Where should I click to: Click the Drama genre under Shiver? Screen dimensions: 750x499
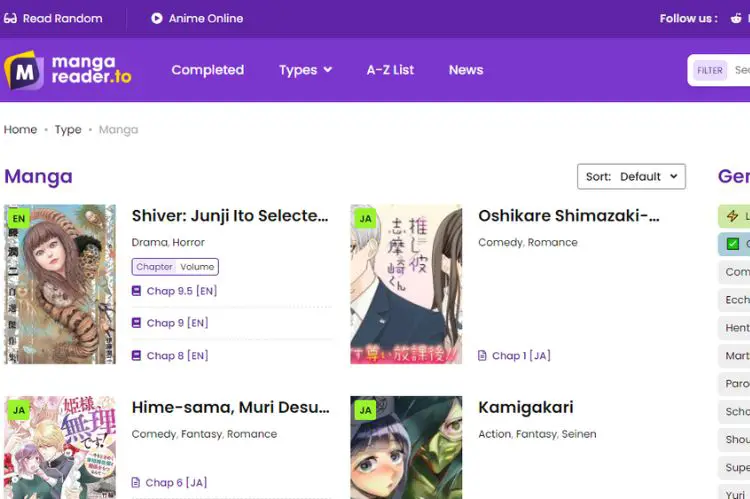[149, 243]
